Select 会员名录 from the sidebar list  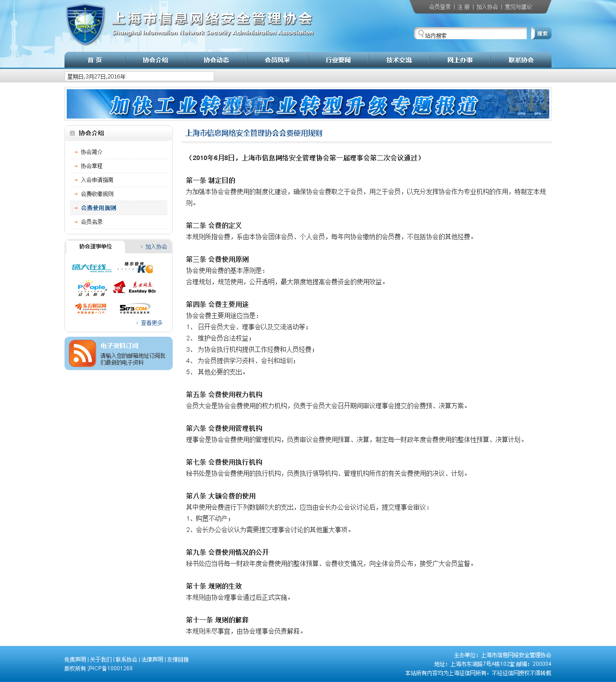pyautogui.click(x=92, y=222)
